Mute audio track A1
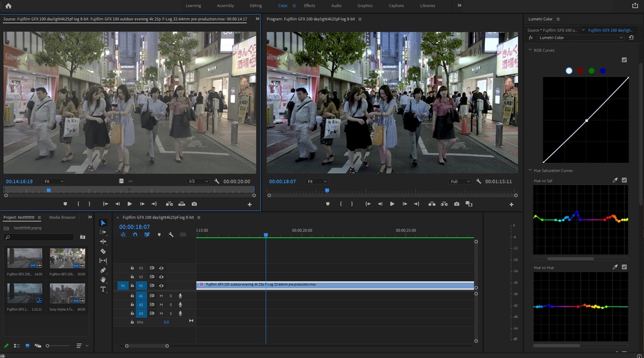 click(161, 296)
